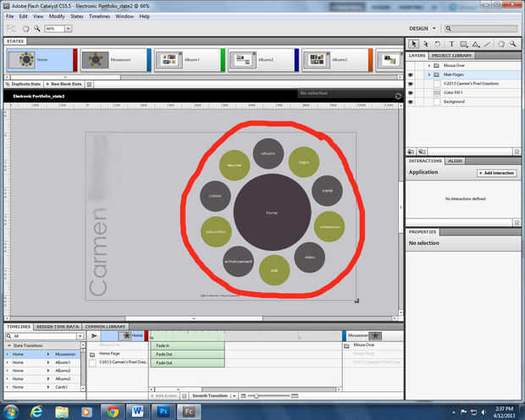Select the Triangle shape tool
Viewport: 525px width, 420px height.
pos(476,44)
